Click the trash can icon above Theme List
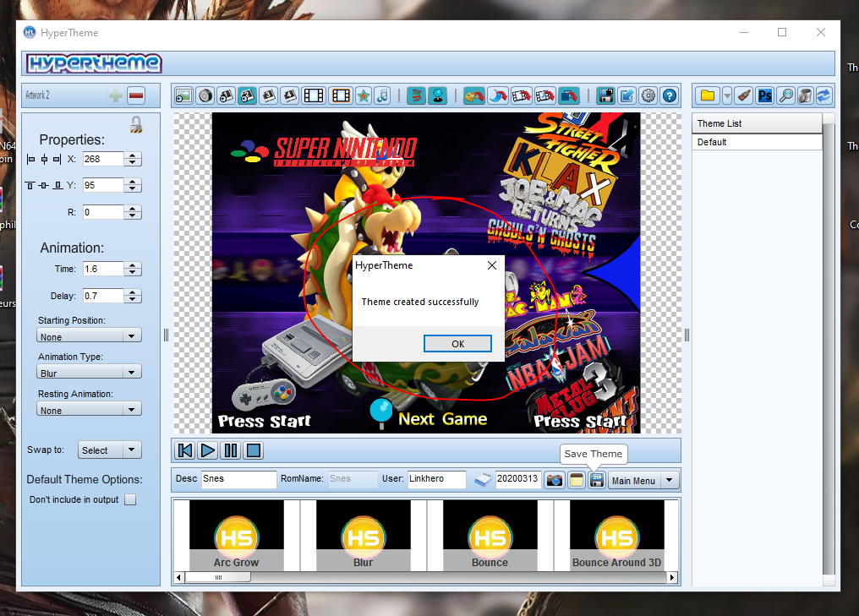 pos(805,95)
